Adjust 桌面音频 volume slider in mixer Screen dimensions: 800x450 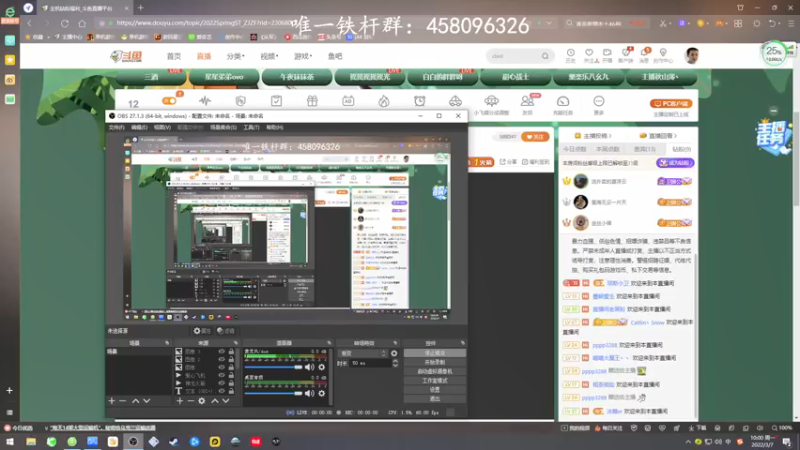[x=274, y=393]
